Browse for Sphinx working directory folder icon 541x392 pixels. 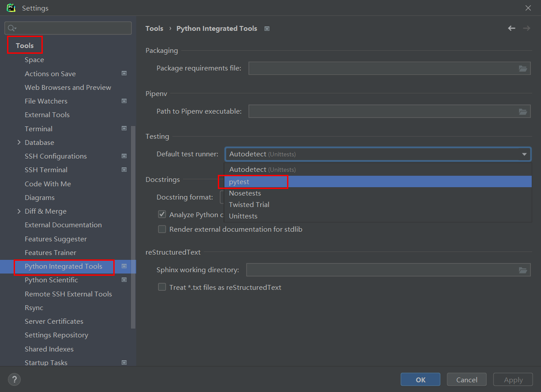tap(523, 270)
